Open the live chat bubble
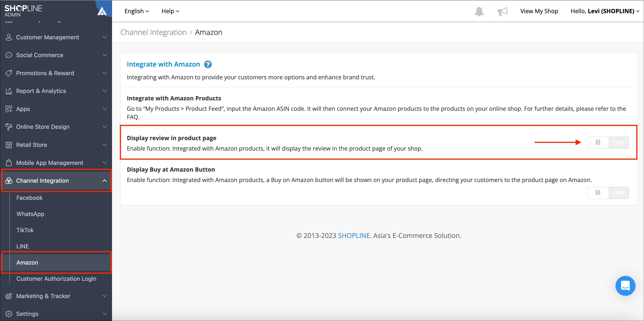This screenshot has height=321, width=644. click(x=625, y=286)
